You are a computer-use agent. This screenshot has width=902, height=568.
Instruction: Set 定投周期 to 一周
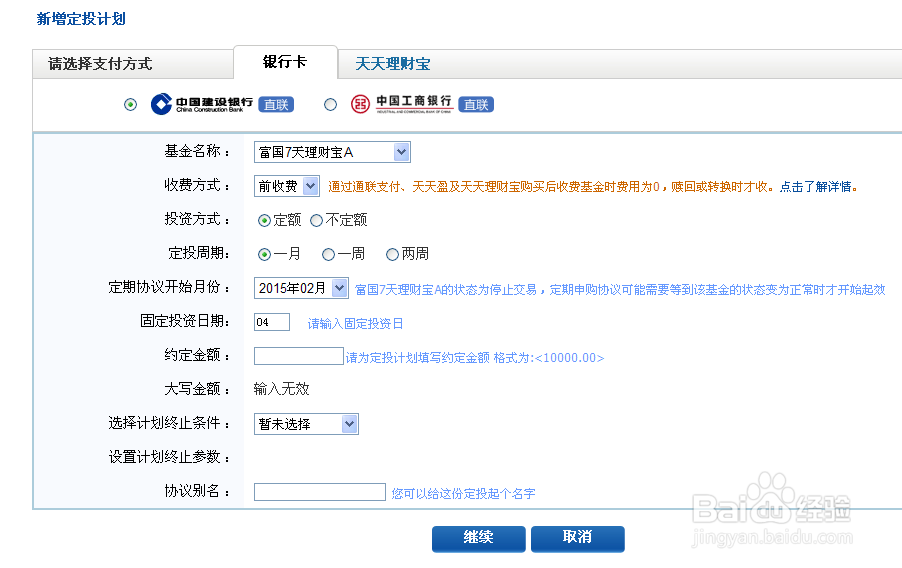coord(328,254)
